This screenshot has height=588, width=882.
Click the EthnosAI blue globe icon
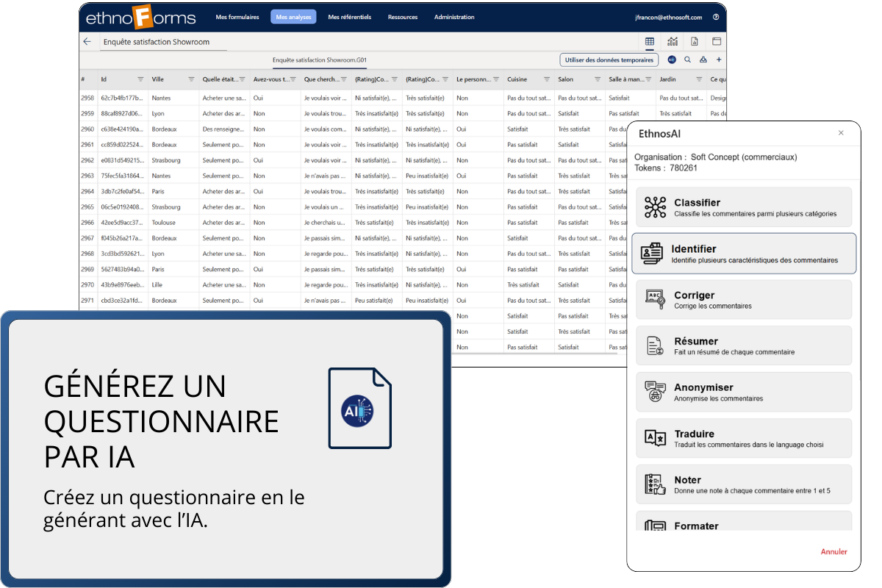click(x=672, y=60)
